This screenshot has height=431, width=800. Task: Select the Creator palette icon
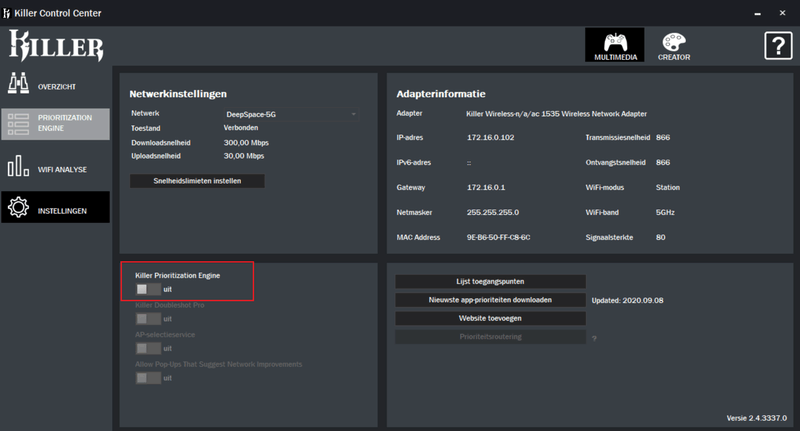675,42
